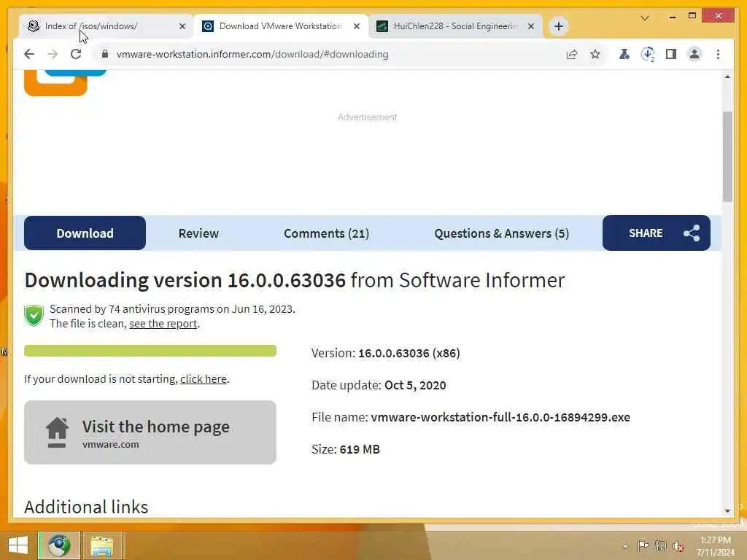Click the size value 619 MB

(360, 449)
